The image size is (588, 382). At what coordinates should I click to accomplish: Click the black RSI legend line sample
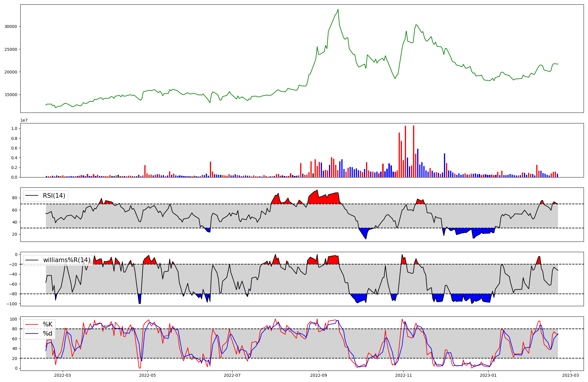[x=32, y=196]
